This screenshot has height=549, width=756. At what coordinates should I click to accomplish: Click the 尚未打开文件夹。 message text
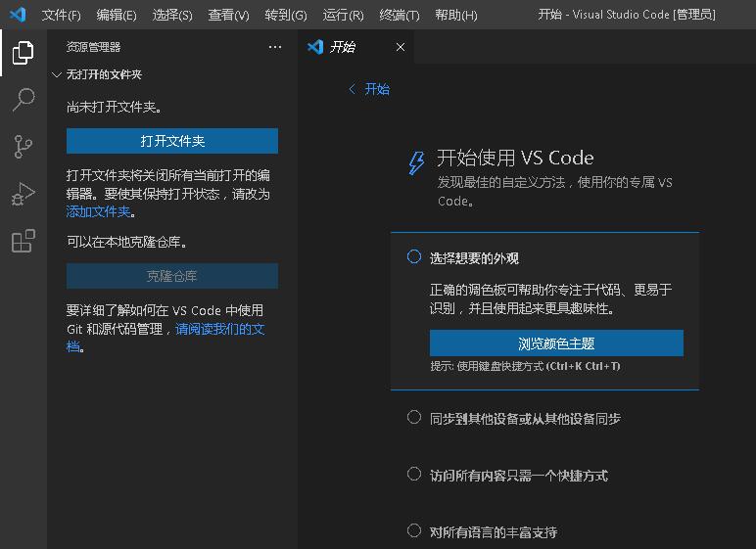coord(114,107)
